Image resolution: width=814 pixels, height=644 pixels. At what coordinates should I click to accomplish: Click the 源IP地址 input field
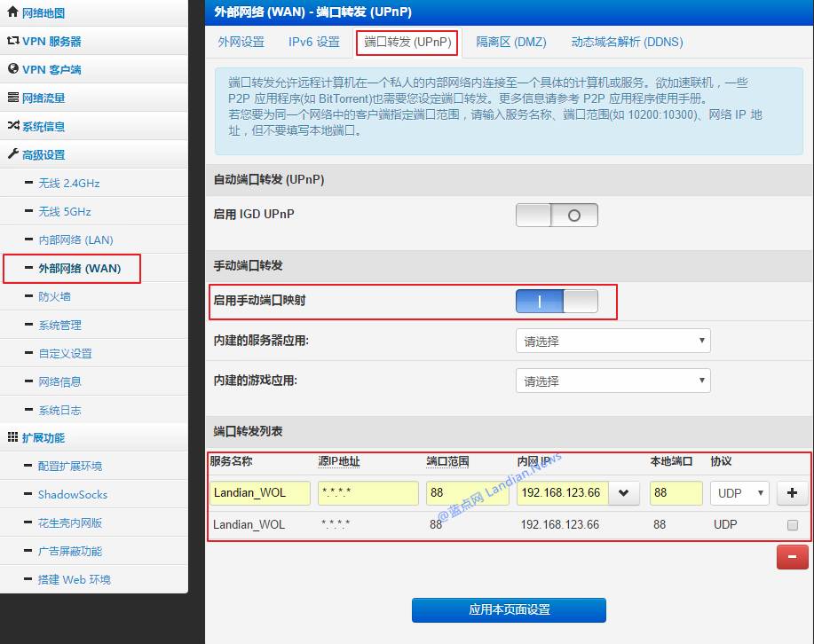click(368, 492)
